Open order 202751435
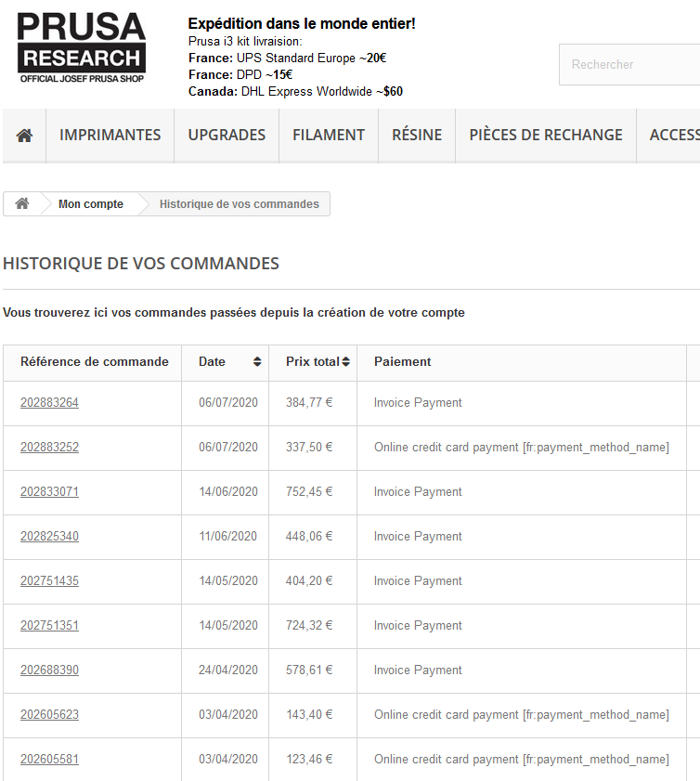The height and width of the screenshot is (781, 700). point(49,580)
